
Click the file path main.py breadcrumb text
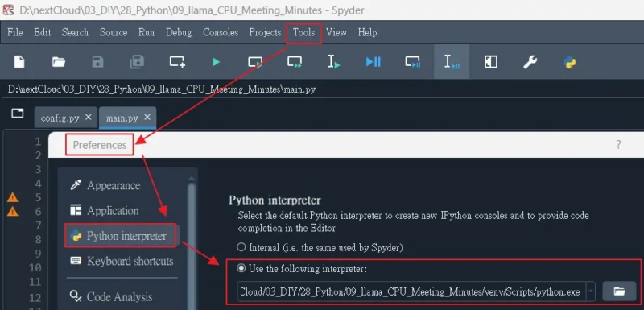coord(162,89)
